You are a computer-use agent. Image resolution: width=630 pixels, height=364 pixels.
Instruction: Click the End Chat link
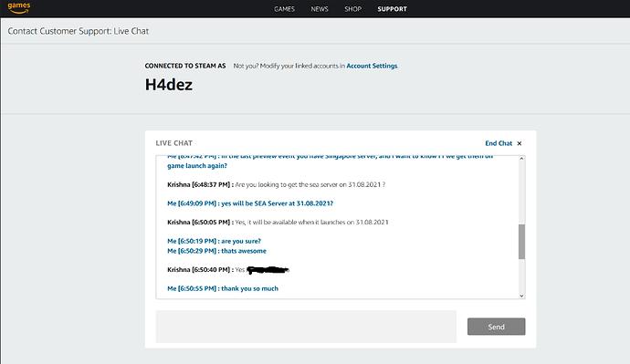[499, 143]
